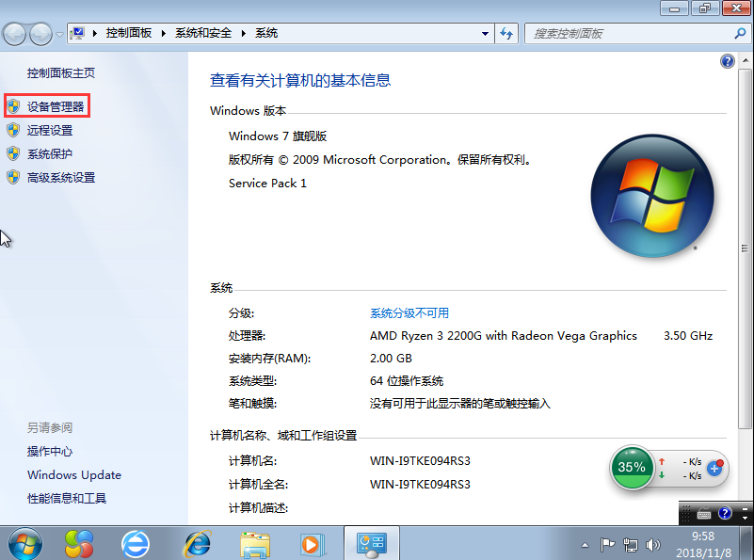Click the help question mark icon
754x560 pixels.
tap(727, 61)
